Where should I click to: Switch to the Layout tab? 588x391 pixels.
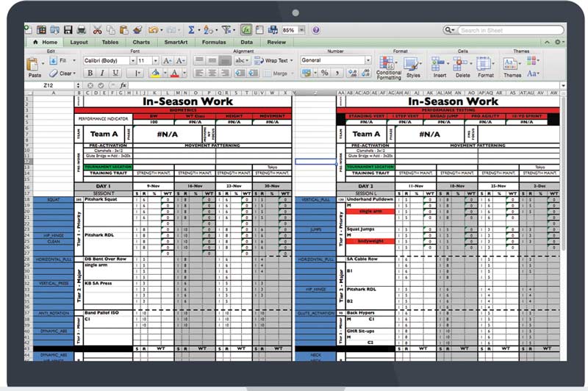pos(79,43)
